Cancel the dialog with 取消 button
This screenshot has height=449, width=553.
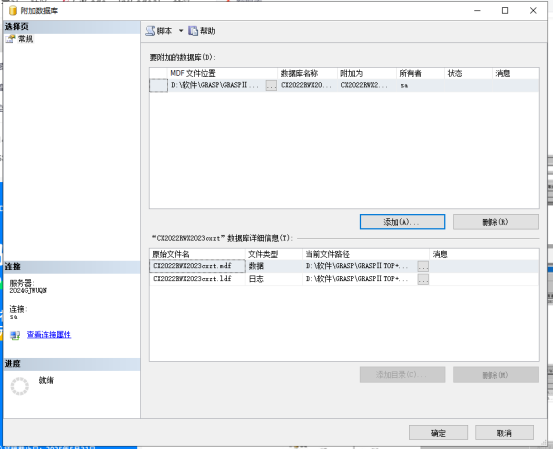[x=504, y=433]
